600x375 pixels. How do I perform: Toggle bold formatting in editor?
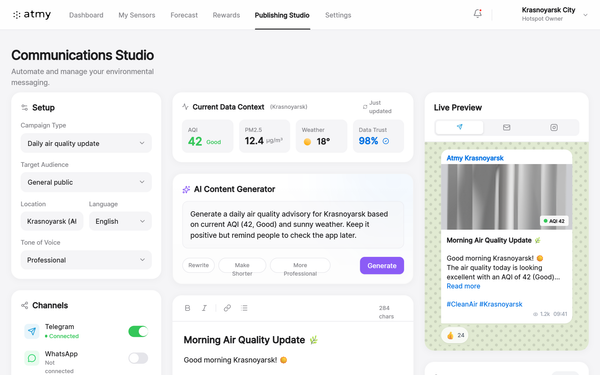(188, 308)
